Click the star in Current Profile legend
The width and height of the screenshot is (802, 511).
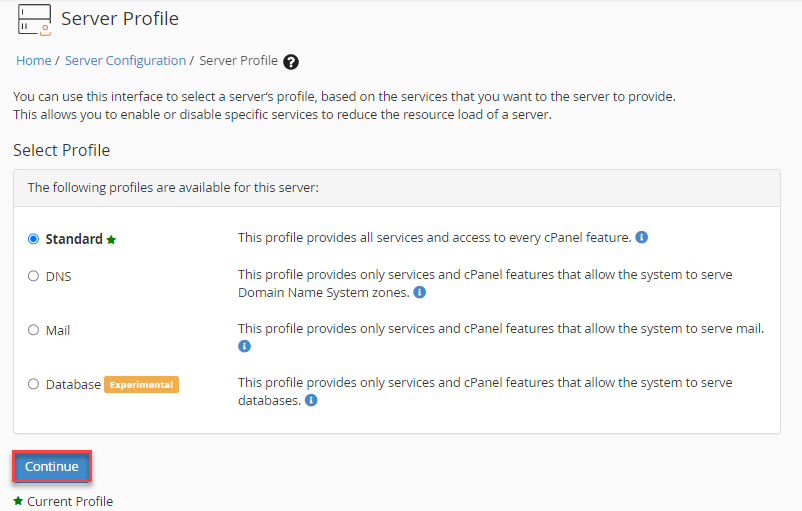coord(18,501)
